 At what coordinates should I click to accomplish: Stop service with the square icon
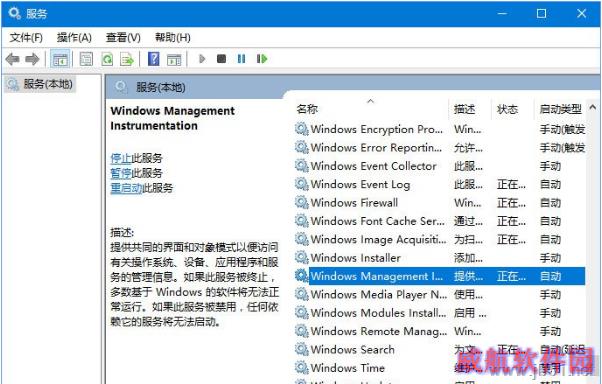pyautogui.click(x=222, y=59)
